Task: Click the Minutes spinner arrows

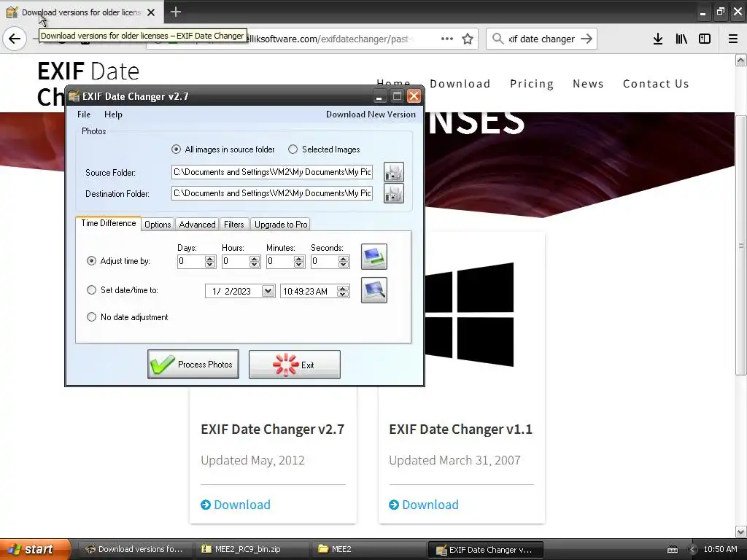Action: click(299, 262)
